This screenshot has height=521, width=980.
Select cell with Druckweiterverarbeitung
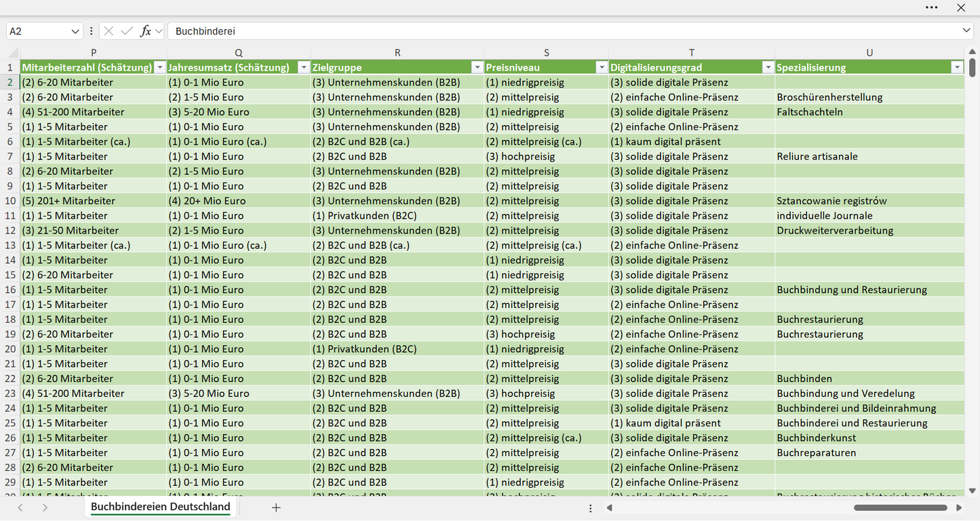(869, 231)
